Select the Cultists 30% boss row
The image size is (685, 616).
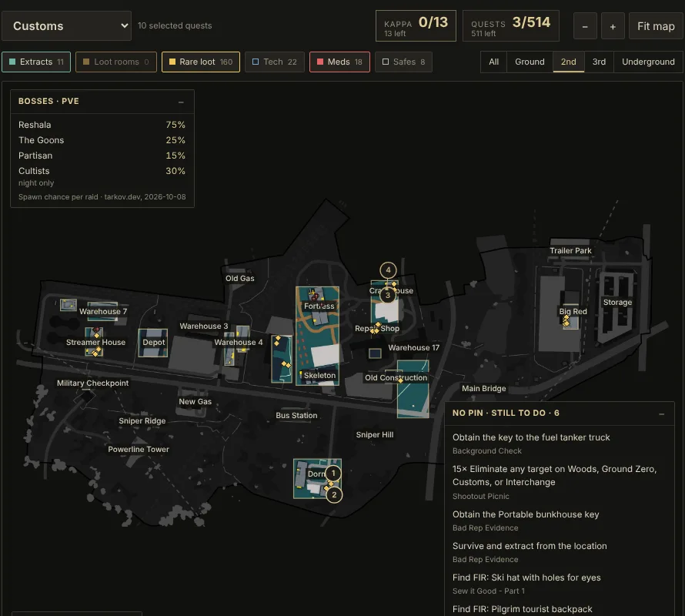(102, 171)
